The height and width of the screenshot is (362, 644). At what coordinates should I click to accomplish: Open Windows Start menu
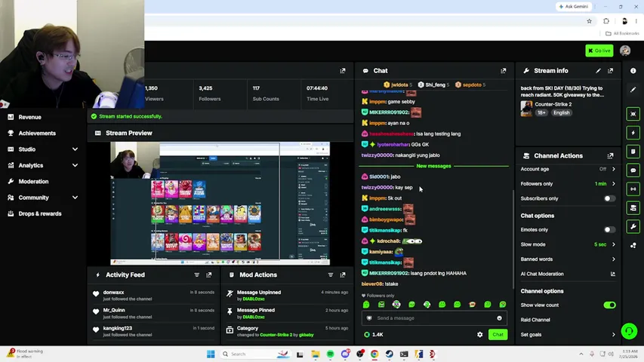point(211,354)
